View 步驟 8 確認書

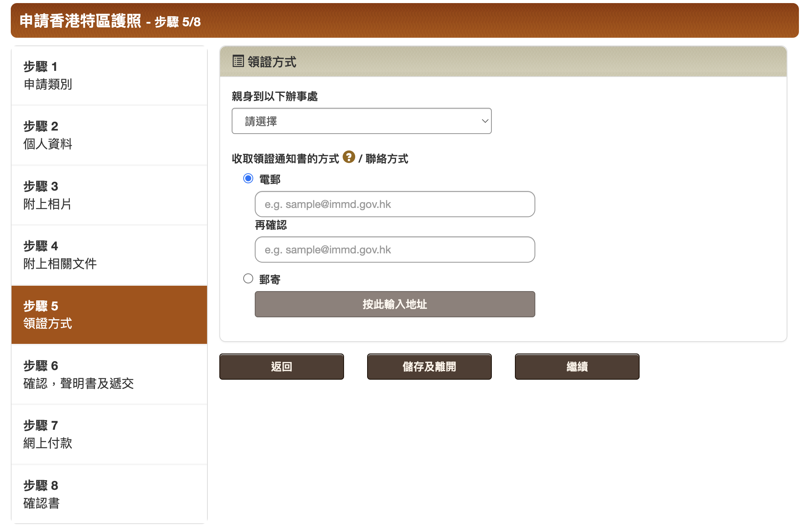pos(109,494)
